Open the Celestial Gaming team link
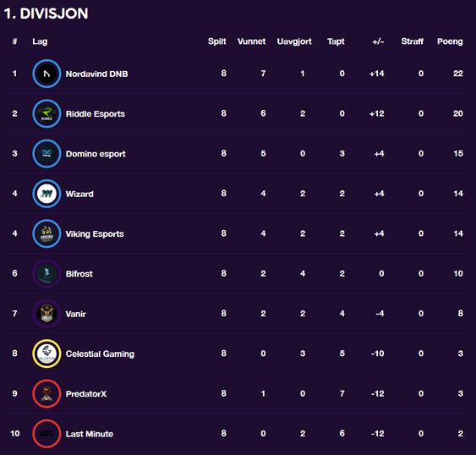 [x=100, y=354]
